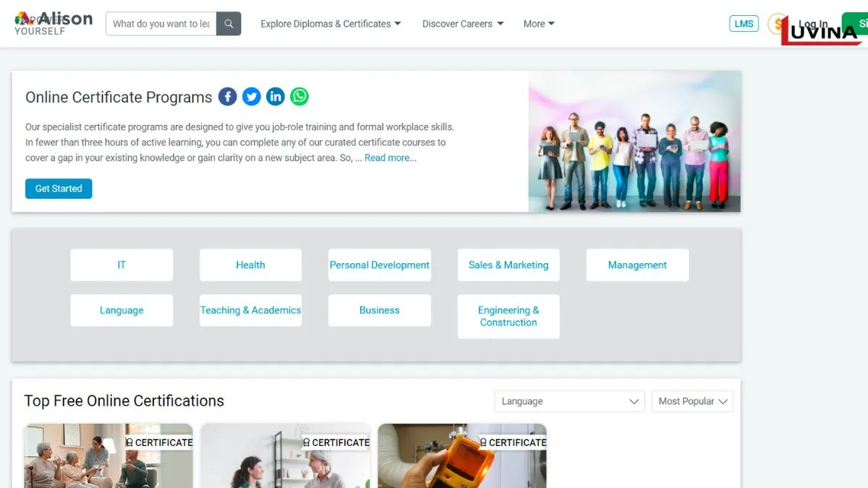Share via the WhatsApp icon
868x488 pixels.
pyautogui.click(x=299, y=97)
